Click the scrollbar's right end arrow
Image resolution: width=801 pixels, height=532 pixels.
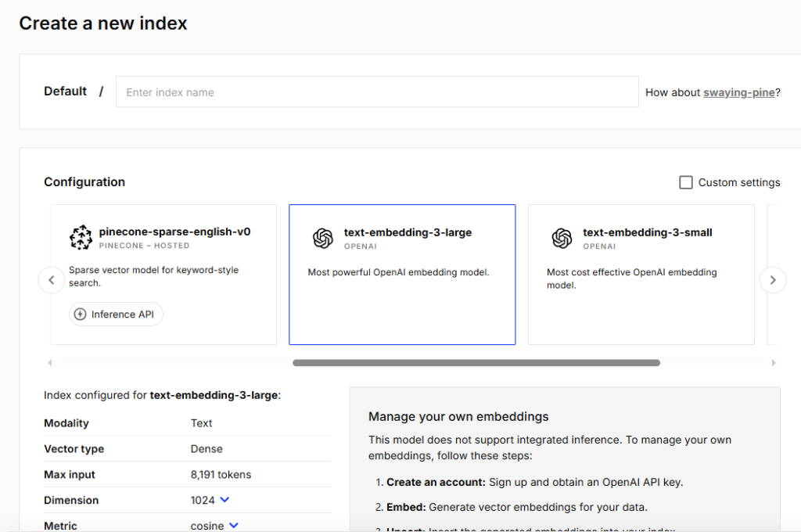click(774, 363)
